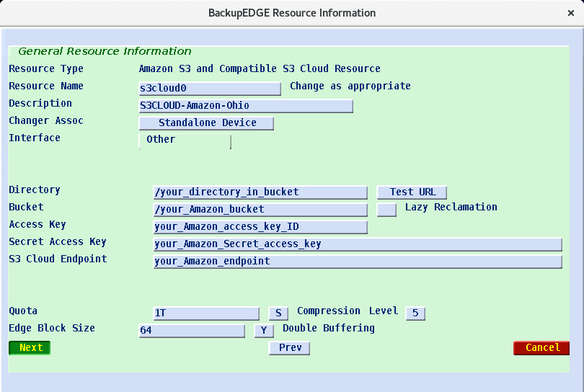Click the Prev button

(x=289, y=348)
